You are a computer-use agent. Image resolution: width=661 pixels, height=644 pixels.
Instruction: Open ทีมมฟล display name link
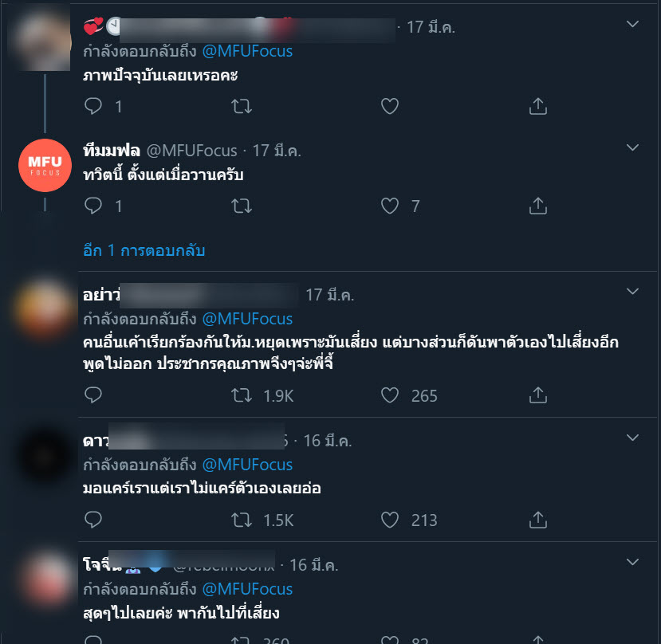[112, 150]
